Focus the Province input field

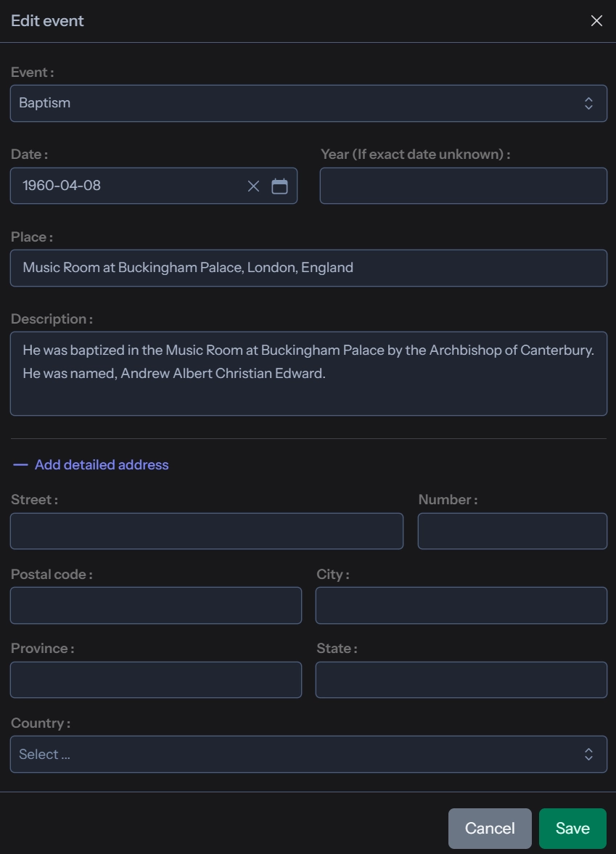click(x=155, y=680)
